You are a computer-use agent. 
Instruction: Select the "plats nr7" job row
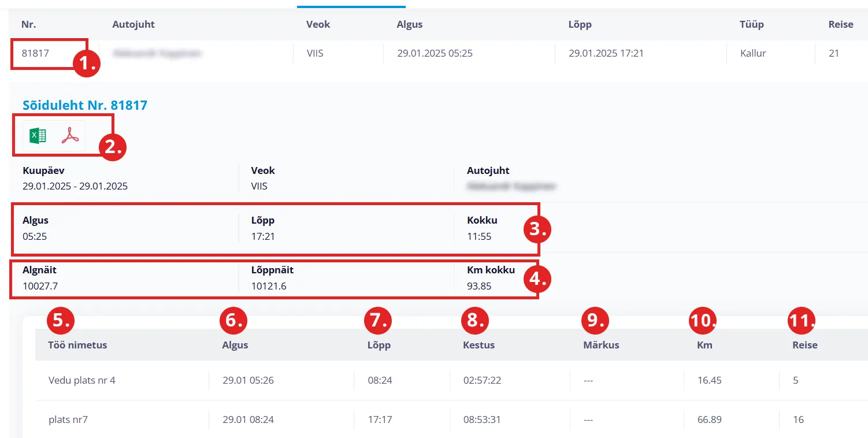point(68,420)
